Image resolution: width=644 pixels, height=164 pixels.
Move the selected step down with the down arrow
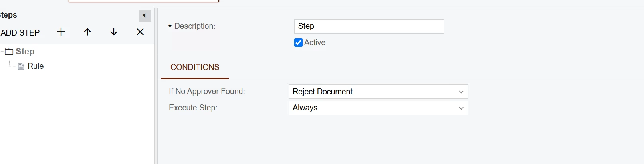114,32
